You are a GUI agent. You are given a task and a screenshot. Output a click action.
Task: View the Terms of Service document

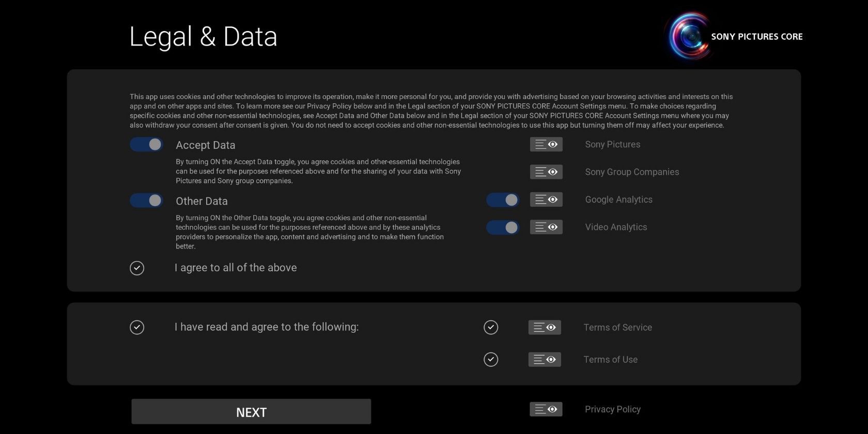coord(545,327)
